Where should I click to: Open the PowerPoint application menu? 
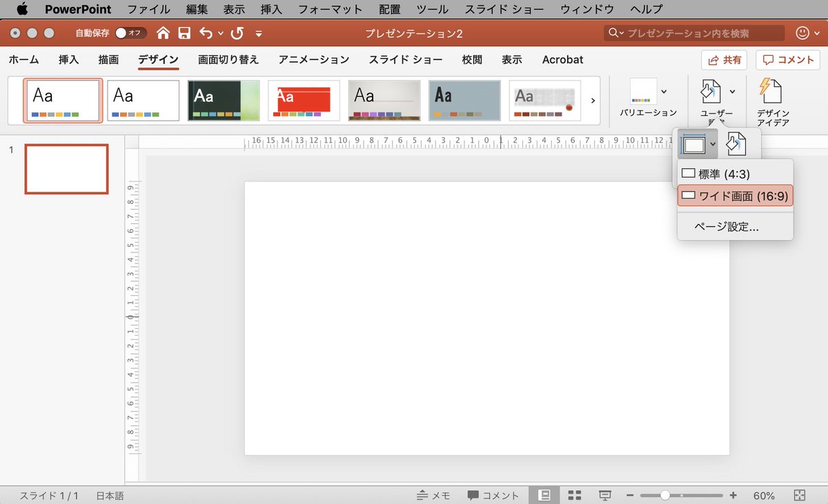pos(78,10)
